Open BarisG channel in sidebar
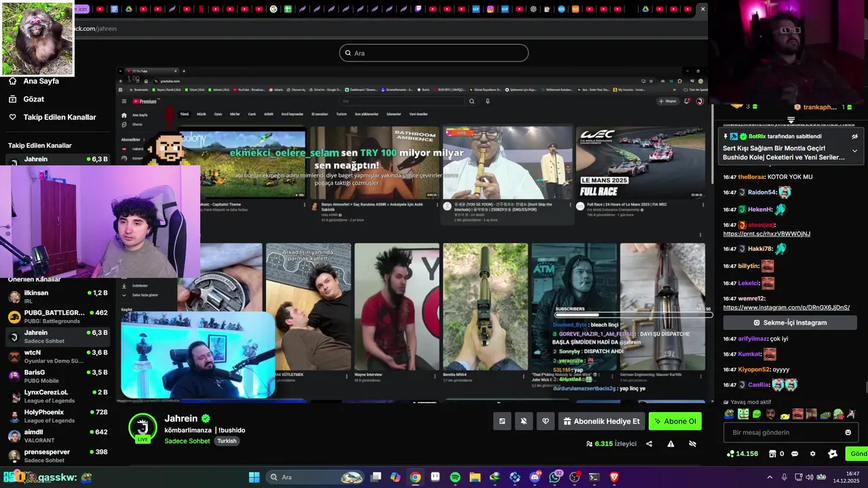Viewport: 868px width, 488px height. 58,376
